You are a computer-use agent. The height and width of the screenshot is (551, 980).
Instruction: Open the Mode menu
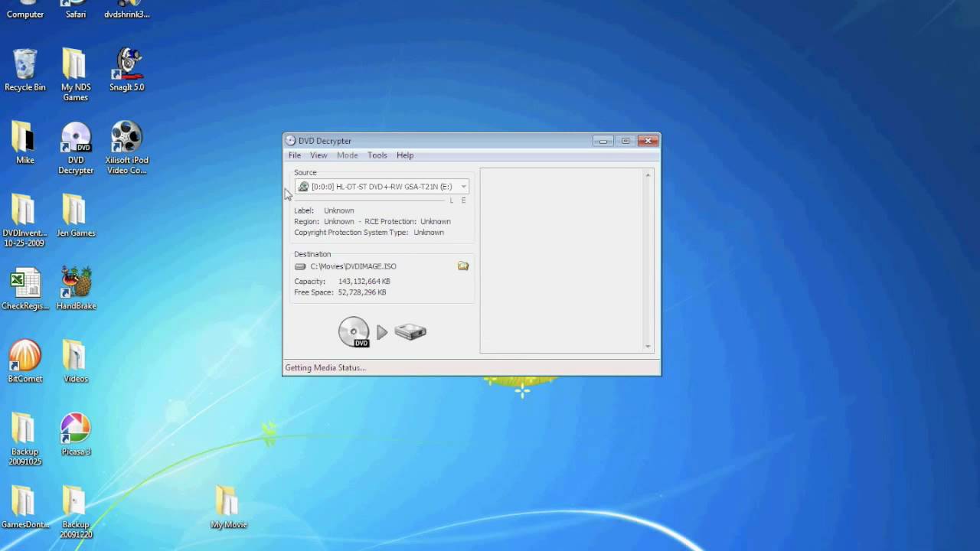point(348,155)
